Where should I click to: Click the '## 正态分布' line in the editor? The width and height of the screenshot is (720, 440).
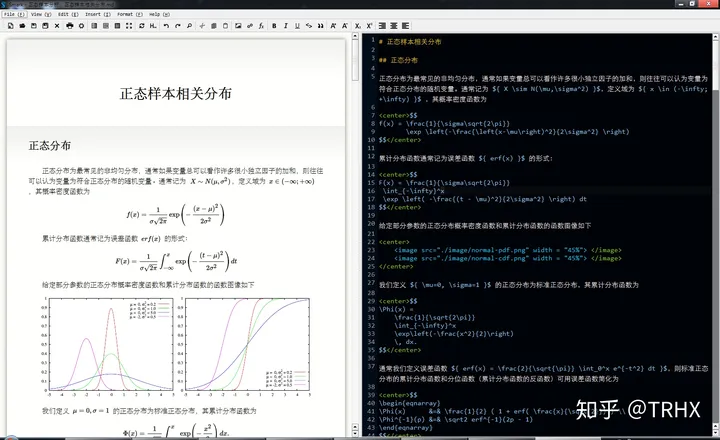pos(398,60)
